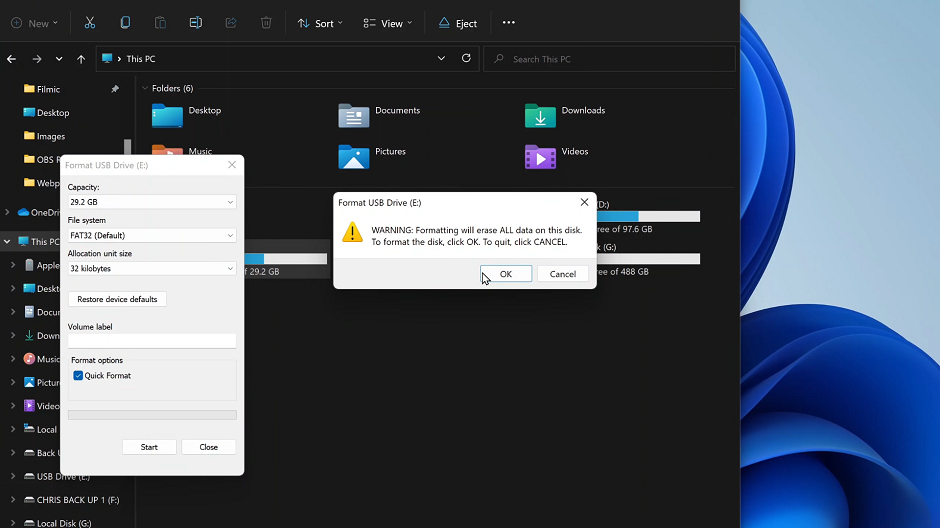The width and height of the screenshot is (940, 528).
Task: Collapse the This PC tree node
Action: 7,242
